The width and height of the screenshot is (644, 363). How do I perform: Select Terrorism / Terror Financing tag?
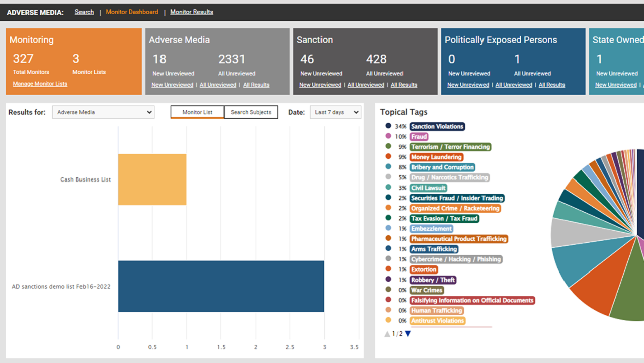(x=450, y=147)
